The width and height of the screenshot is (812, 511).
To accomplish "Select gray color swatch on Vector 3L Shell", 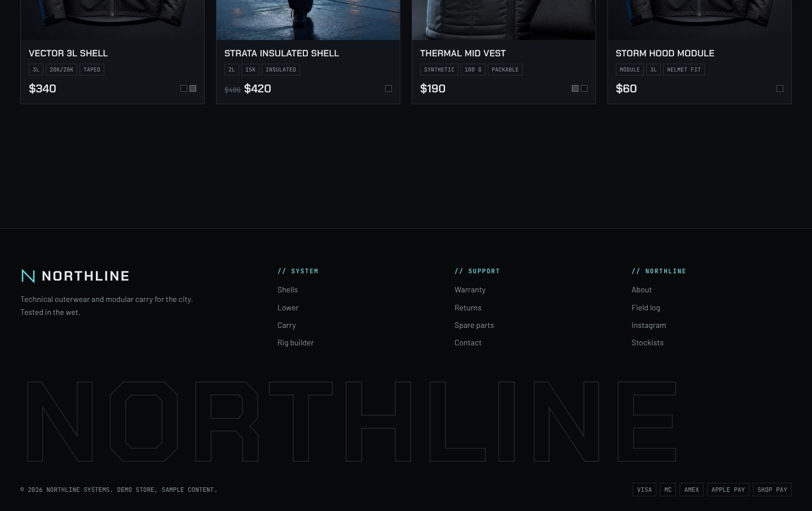I will [193, 88].
